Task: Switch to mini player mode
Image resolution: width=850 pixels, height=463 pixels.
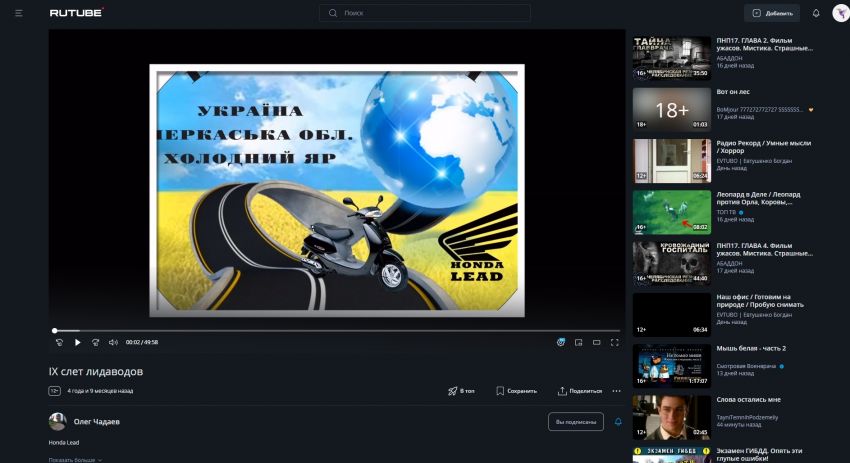Action: (578, 342)
